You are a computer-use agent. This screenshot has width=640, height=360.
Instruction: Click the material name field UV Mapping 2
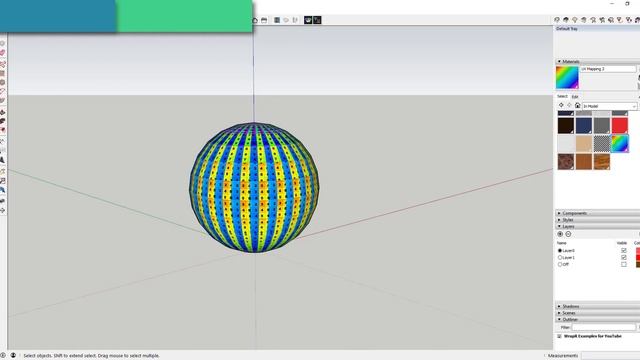(608, 69)
